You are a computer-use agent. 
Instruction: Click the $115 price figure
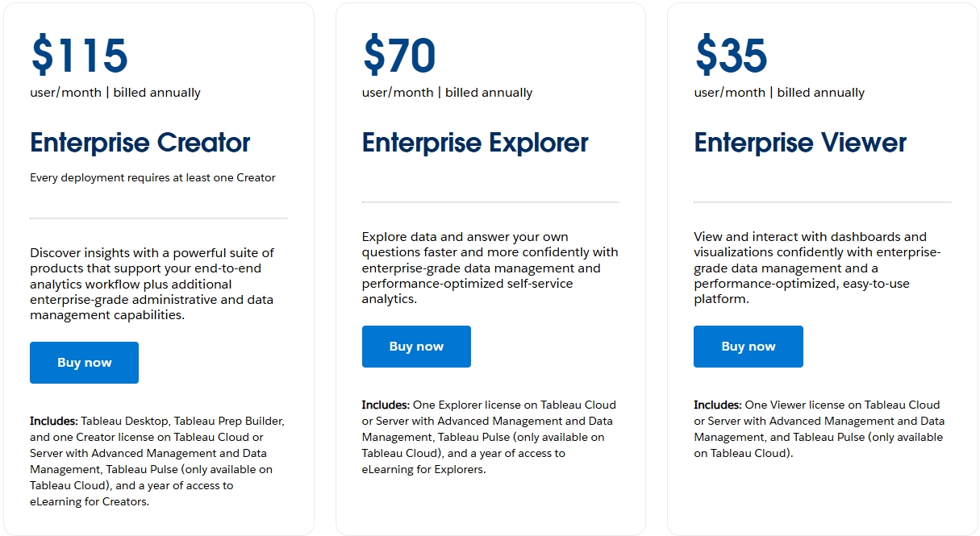pyautogui.click(x=79, y=55)
